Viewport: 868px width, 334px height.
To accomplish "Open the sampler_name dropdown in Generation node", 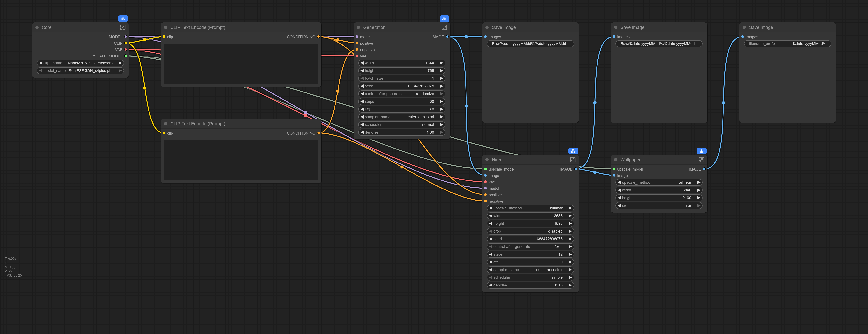I will (401, 117).
